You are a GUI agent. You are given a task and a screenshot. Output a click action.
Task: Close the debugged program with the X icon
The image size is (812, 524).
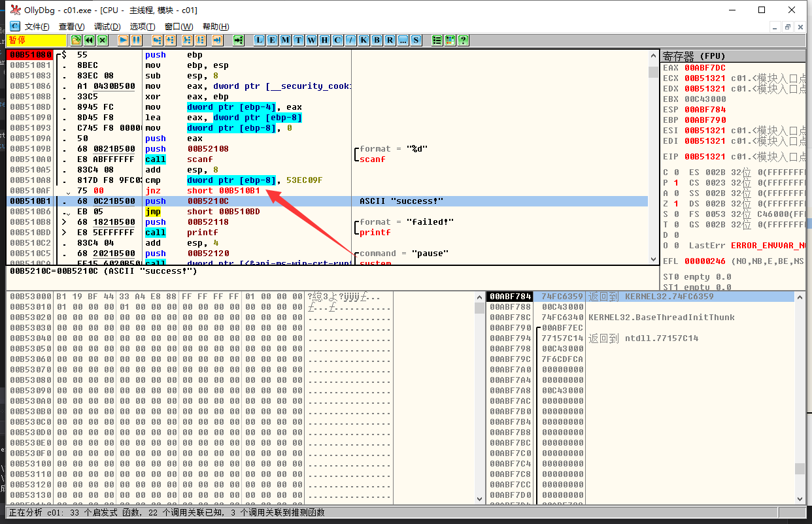click(103, 40)
